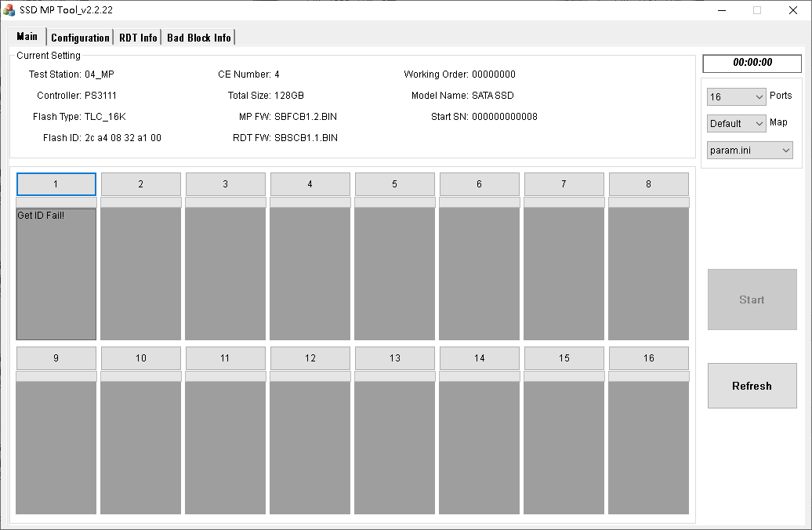This screenshot has width=812, height=530.
Task: Select port 1 button
Action: tap(56, 184)
